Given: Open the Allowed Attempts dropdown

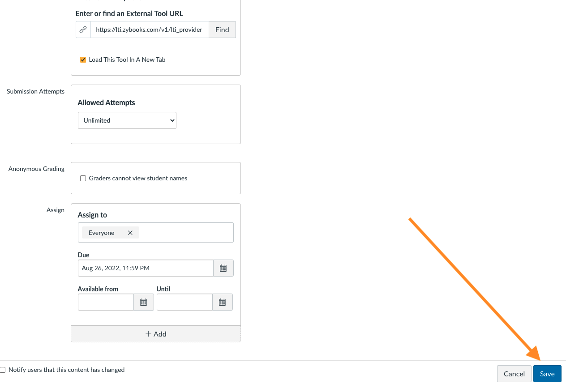Looking at the screenshot, I should point(127,120).
